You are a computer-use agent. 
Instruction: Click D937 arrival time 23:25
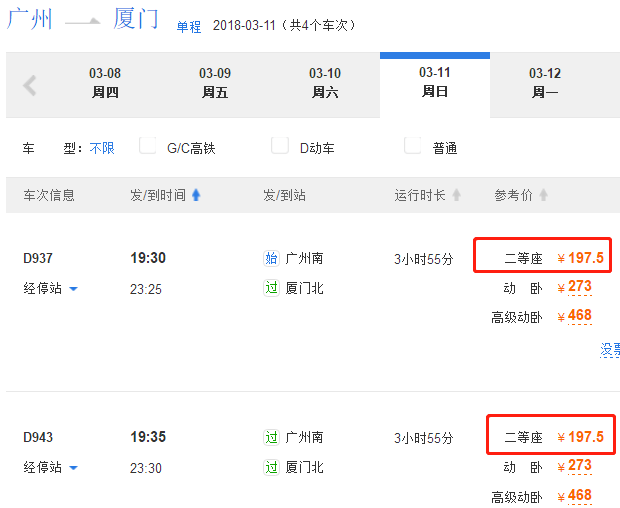click(x=146, y=289)
